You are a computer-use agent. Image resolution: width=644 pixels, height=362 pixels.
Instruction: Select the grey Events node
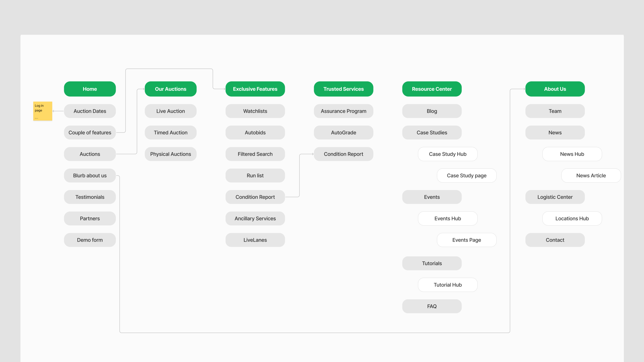tap(432, 197)
